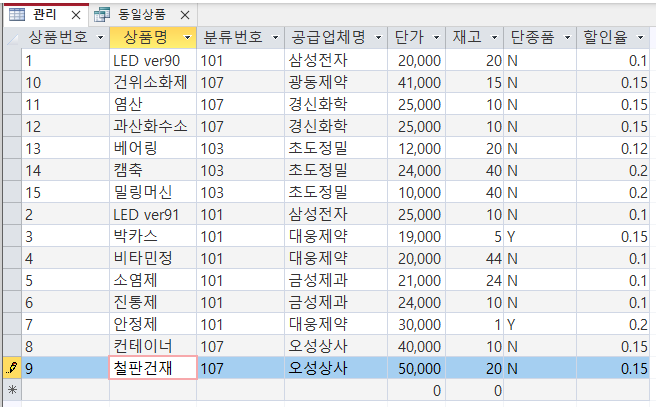Click the cell 과산화수소
This screenshot has height=407, width=656.
pyautogui.click(x=153, y=126)
